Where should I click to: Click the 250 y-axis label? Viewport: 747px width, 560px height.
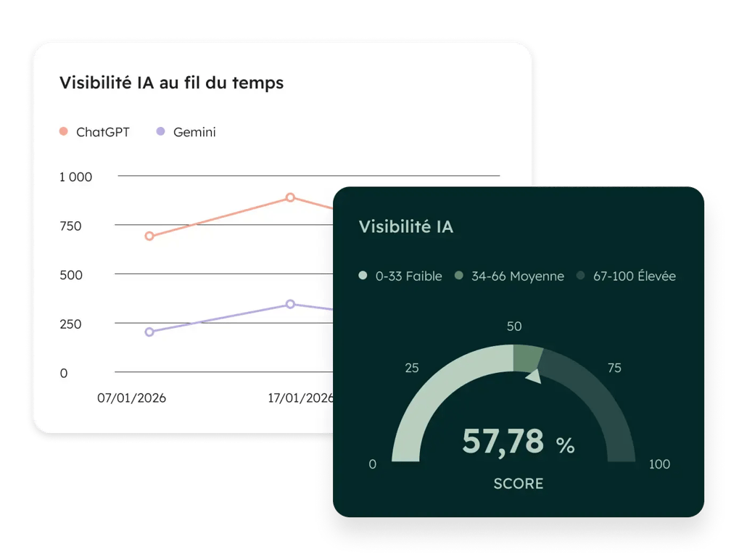[x=70, y=324]
